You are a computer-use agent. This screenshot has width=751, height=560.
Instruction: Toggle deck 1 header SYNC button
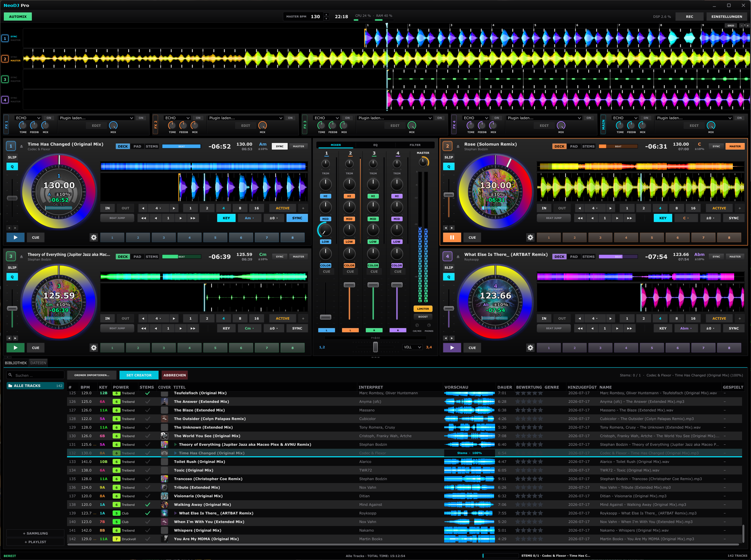pos(280,147)
